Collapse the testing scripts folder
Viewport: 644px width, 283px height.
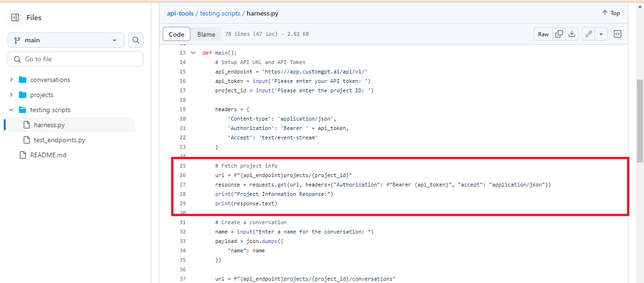(11, 110)
